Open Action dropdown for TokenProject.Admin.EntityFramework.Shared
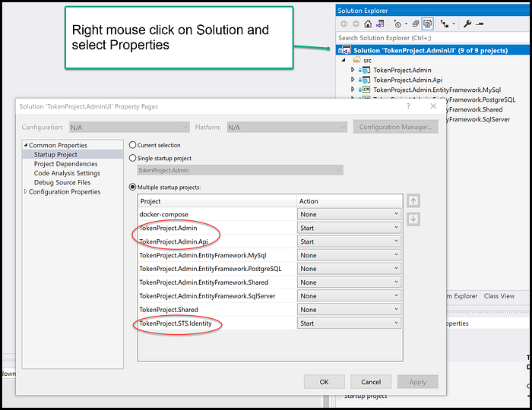 pos(349,282)
